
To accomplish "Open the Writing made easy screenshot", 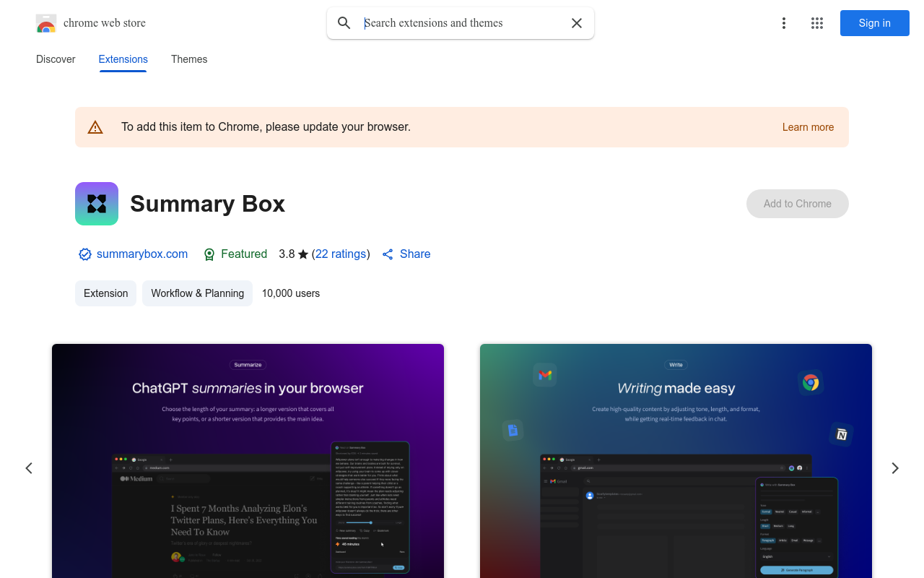I will 676,461.
